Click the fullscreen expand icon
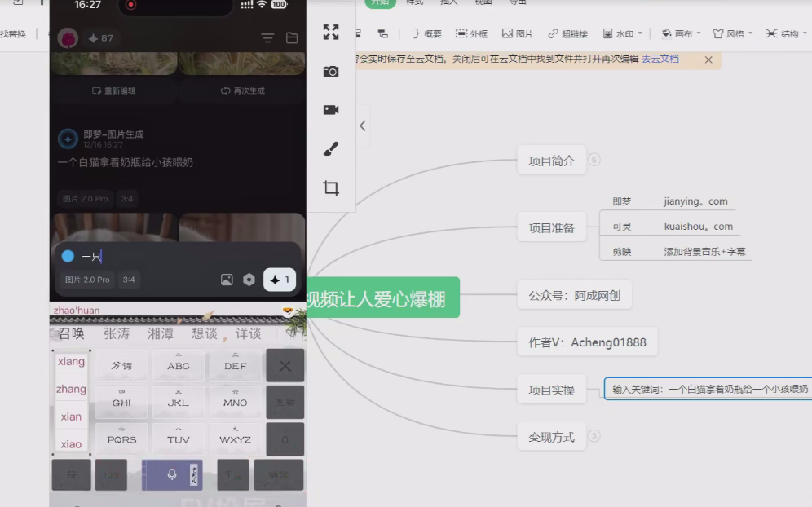 click(330, 33)
